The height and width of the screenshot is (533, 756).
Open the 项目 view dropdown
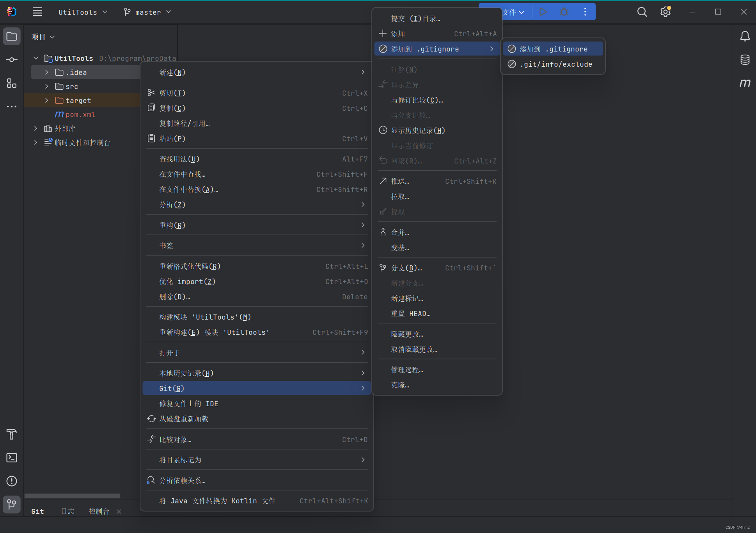[x=43, y=37]
